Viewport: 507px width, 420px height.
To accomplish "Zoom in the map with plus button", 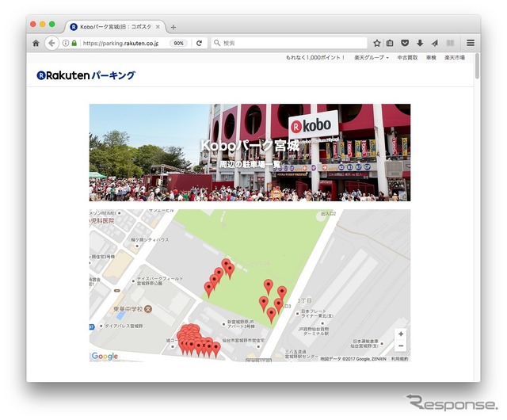I will (x=401, y=334).
